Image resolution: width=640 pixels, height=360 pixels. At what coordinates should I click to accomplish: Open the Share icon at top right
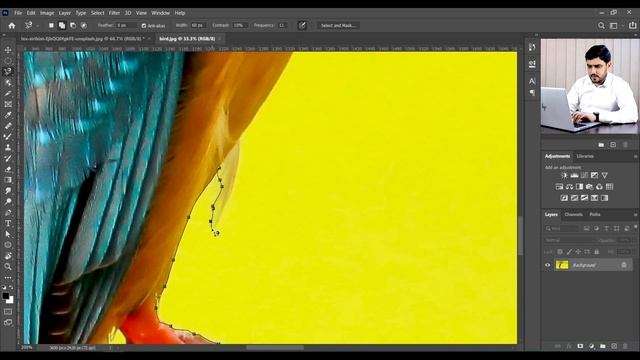tap(633, 25)
